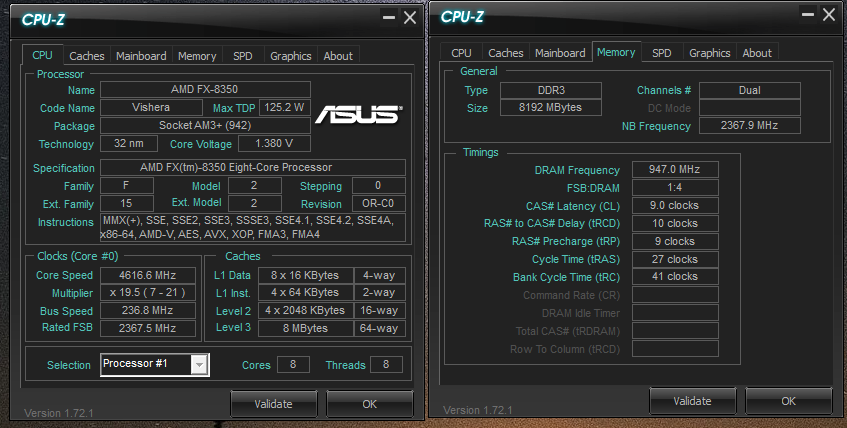Image resolution: width=847 pixels, height=428 pixels.
Task: Click the 125.2 W Max TDP value
Action: 285,108
